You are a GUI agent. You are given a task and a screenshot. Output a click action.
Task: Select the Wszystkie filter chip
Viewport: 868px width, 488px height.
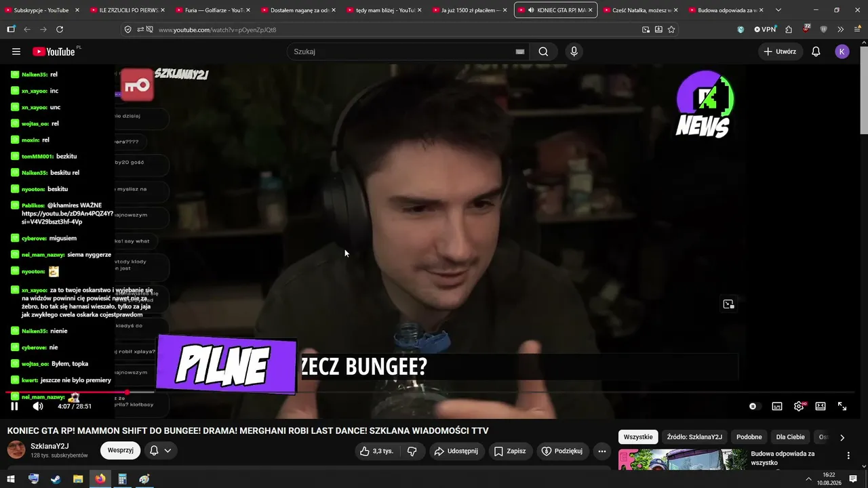click(x=638, y=437)
